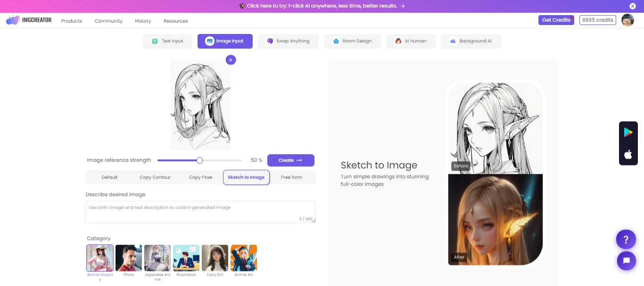Image resolution: width=644 pixels, height=286 pixels.
Task: Switch to the Text Input tab
Action: tap(167, 41)
